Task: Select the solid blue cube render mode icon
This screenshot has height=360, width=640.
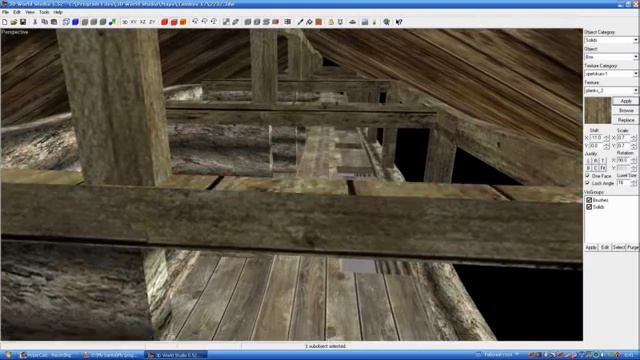Action: [x=75, y=22]
